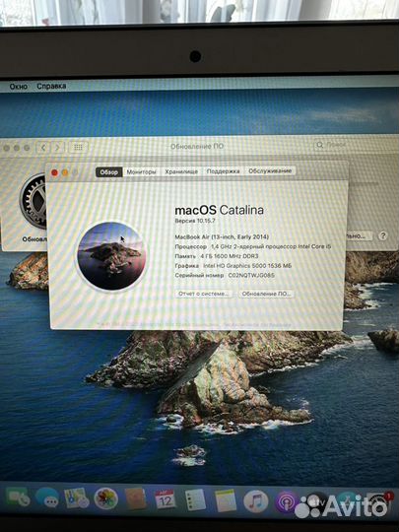Screen dimensions: 399x532
Task: Focus the search field in Software Update window
Action: [355, 145]
